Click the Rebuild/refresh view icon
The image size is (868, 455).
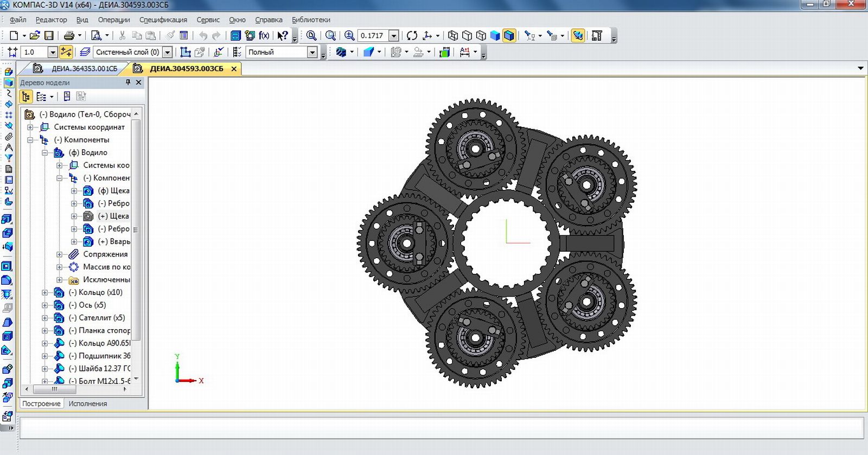click(x=412, y=36)
